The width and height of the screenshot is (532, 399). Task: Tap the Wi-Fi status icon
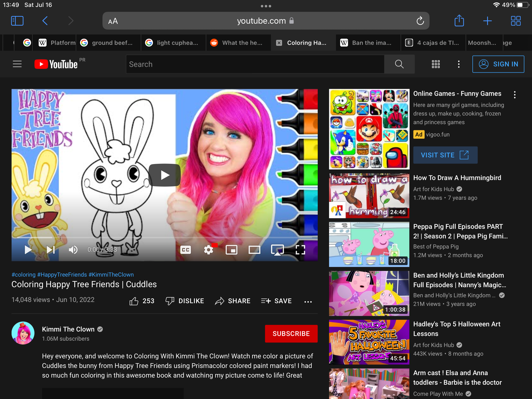497,5
